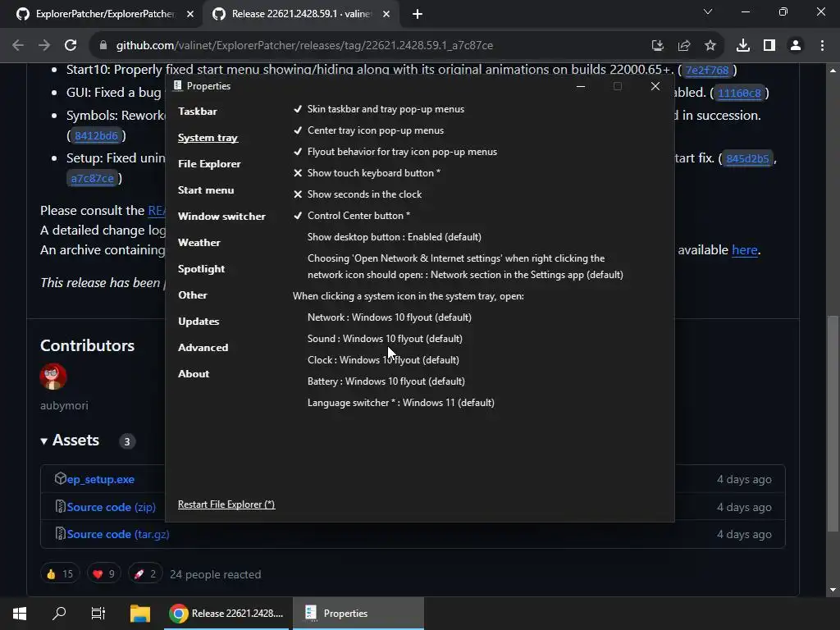Open Chrome three-dot menu

[822, 46]
